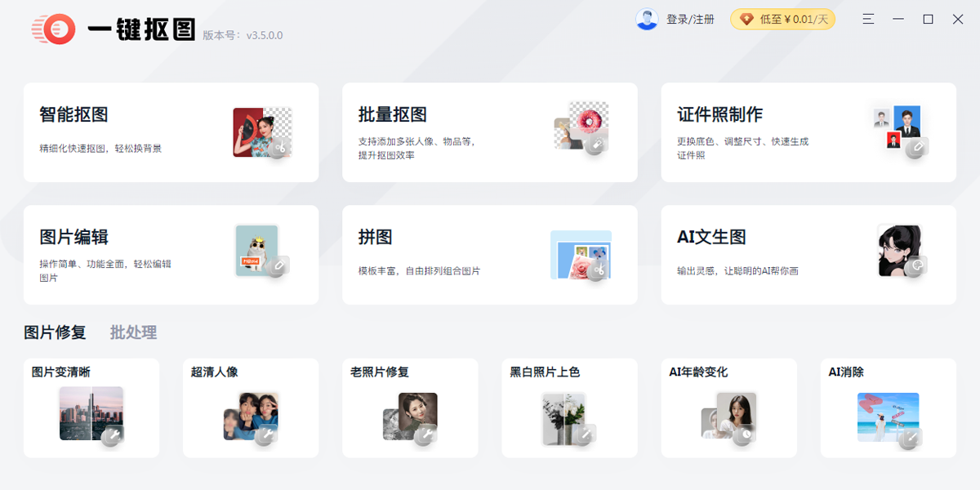Click the 批量抠图 card title
The height and width of the screenshot is (490, 980).
[x=392, y=114]
